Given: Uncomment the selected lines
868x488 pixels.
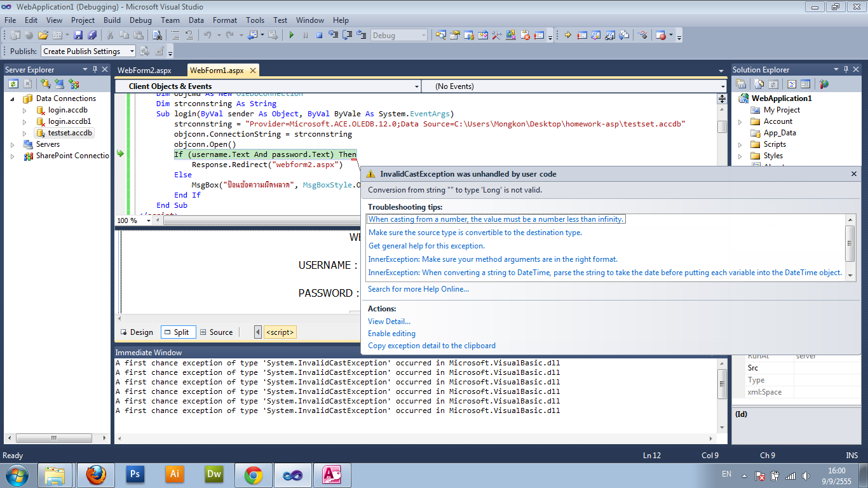Looking at the screenshot, I should pos(189,36).
